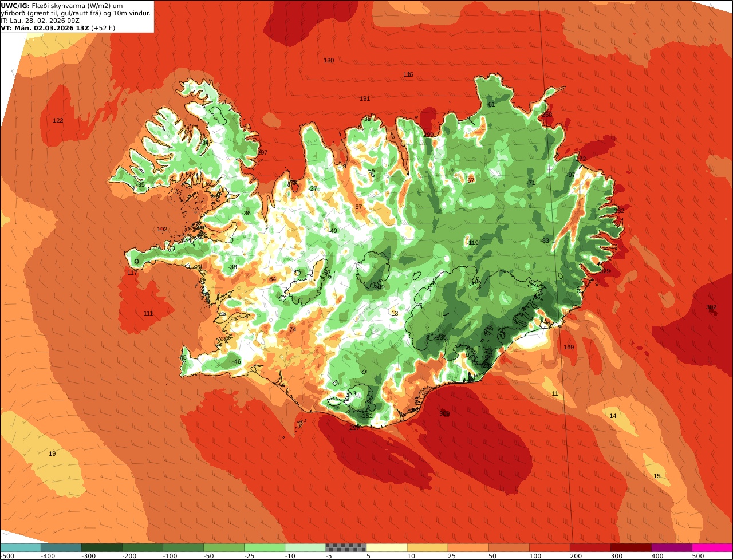Click the yellow 10 to 25 legend swatch
Image resolution: width=733 pixels, height=560 pixels.
(428, 547)
